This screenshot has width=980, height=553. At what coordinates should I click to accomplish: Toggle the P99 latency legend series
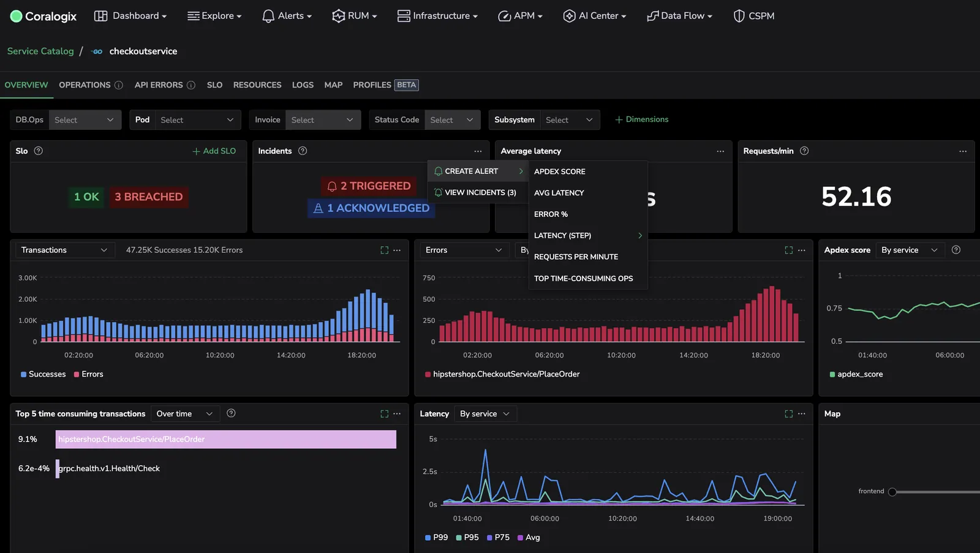point(436,538)
